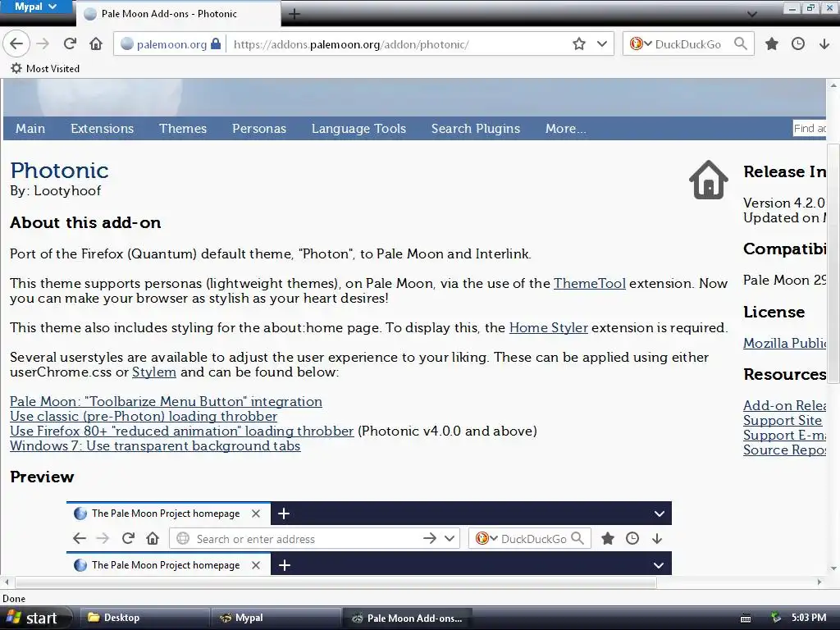The height and width of the screenshot is (630, 840).
Task: Reload the page with the refresh icon
Action: (70, 44)
